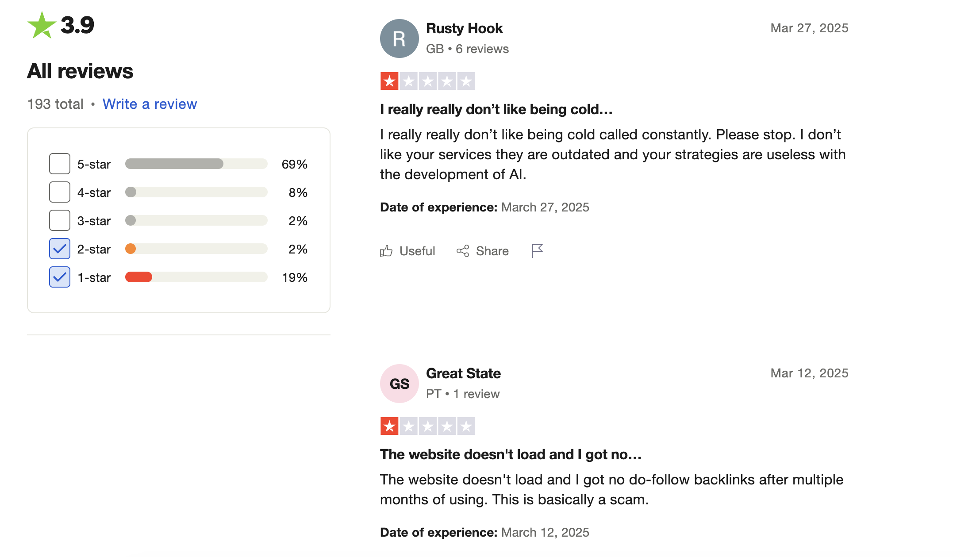This screenshot has height=557, width=980.
Task: Check the 4-star filter checkbox
Action: (x=60, y=192)
